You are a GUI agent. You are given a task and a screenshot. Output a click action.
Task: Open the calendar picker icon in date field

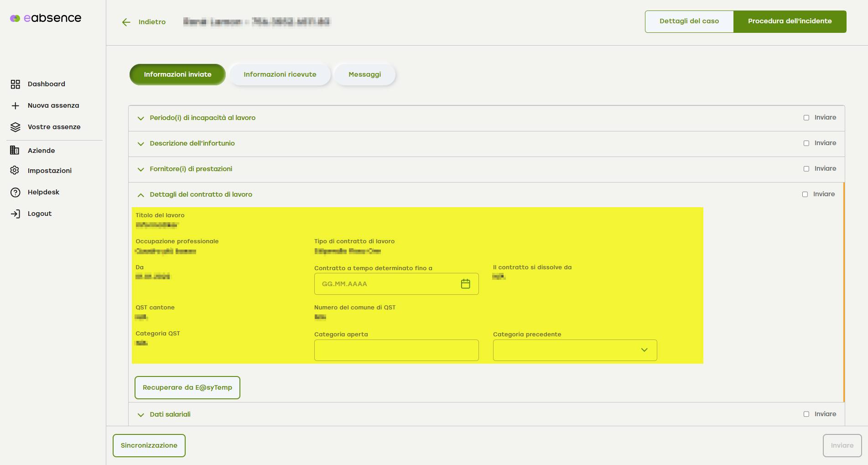point(465,284)
